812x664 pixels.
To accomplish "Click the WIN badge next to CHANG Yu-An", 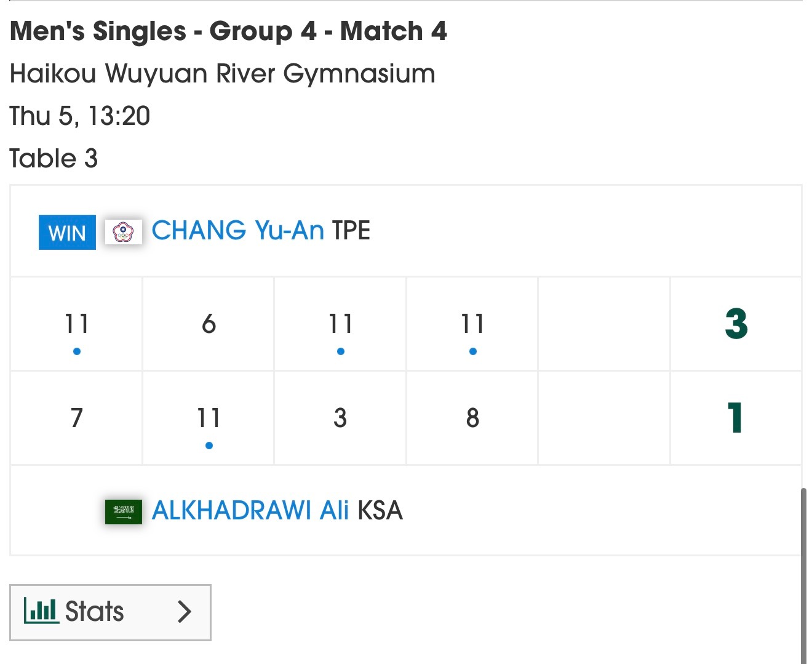I will pyautogui.click(x=66, y=233).
